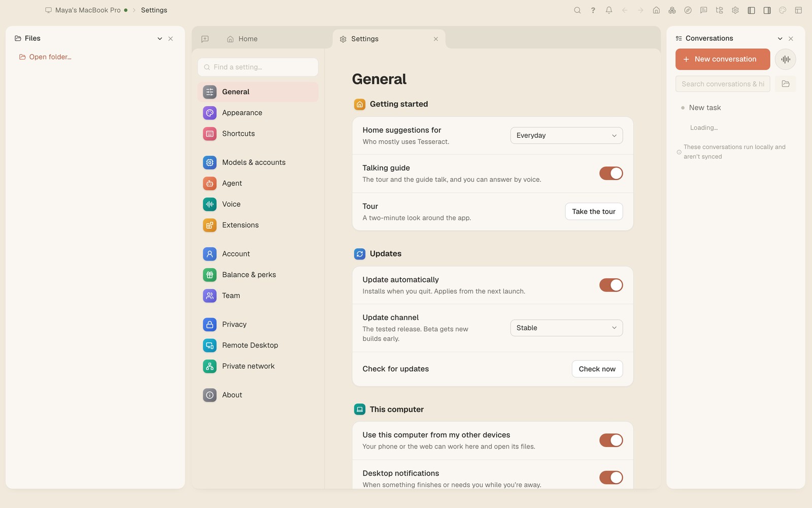The height and width of the screenshot is (508, 812).
Task: Click the compass icon in top toolbar
Action: point(688,10)
